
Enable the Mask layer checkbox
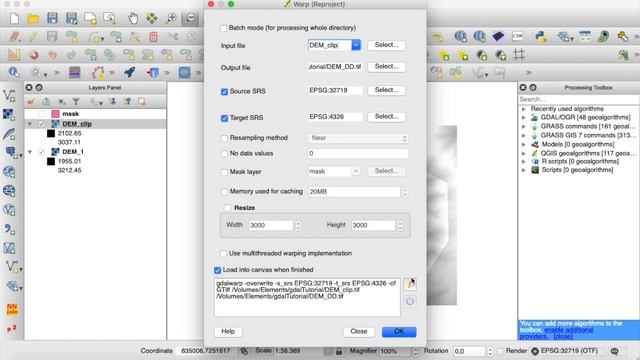(224, 172)
